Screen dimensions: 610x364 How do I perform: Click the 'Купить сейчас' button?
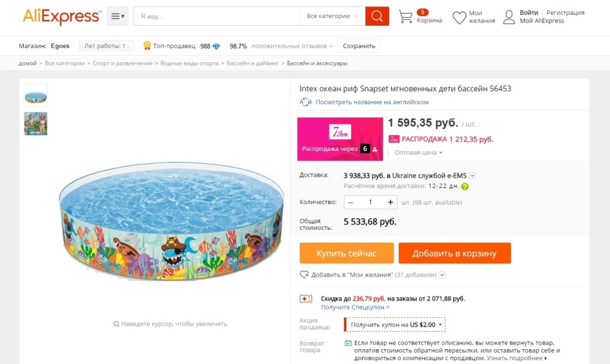point(347,254)
